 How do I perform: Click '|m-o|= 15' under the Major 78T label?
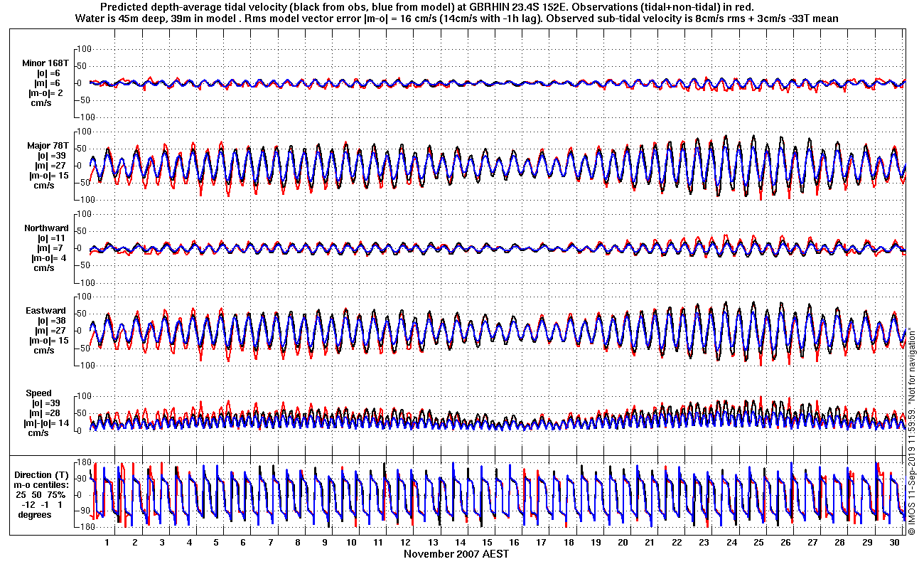click(49, 176)
